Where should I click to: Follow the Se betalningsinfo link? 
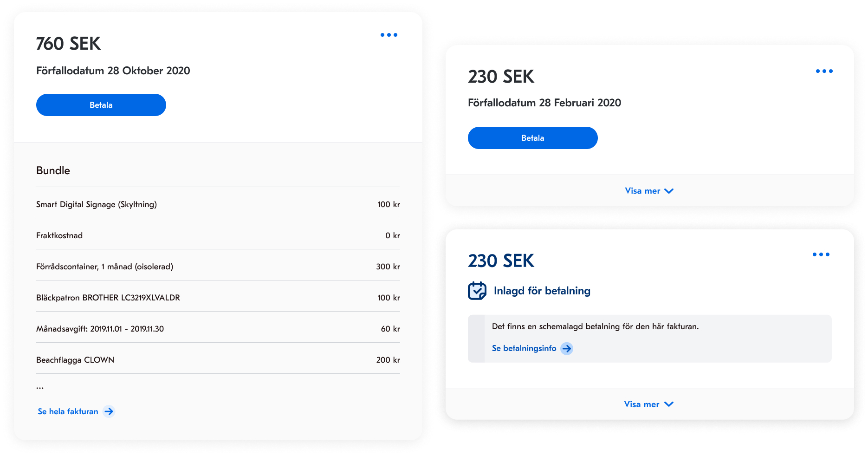[x=524, y=348]
